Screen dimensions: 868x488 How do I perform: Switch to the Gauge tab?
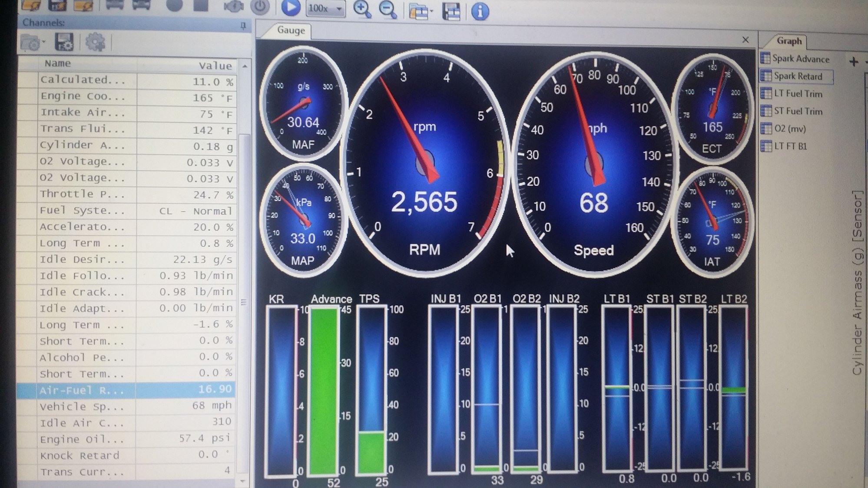click(291, 30)
